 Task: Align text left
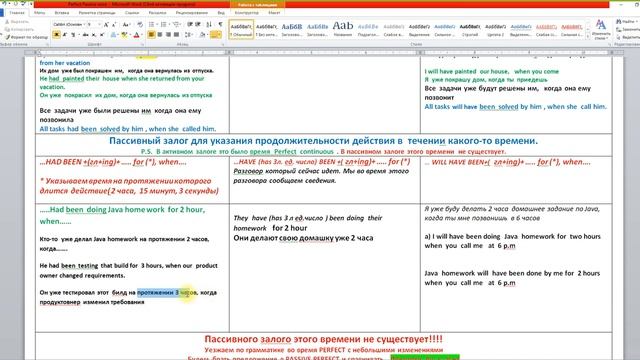[151, 35]
